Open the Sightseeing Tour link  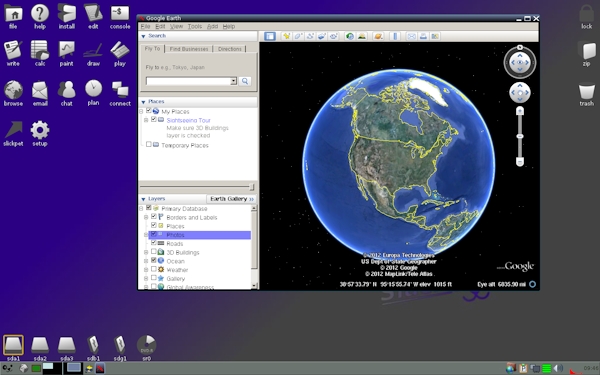[x=189, y=120]
